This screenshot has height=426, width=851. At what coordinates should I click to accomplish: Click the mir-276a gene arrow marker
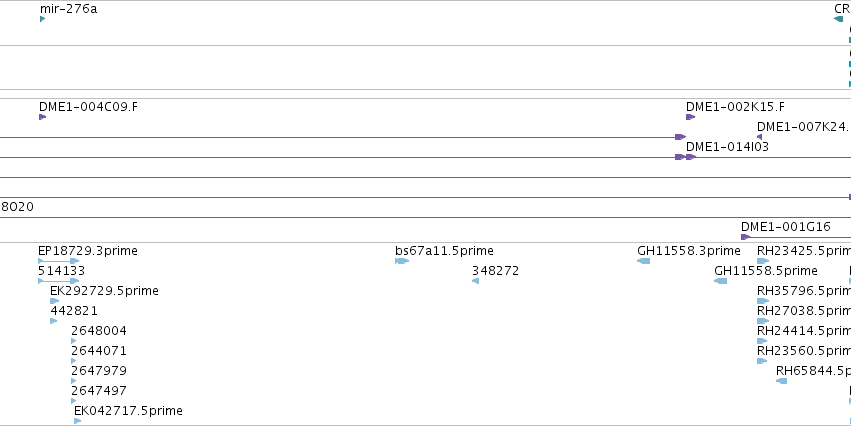click(42, 19)
